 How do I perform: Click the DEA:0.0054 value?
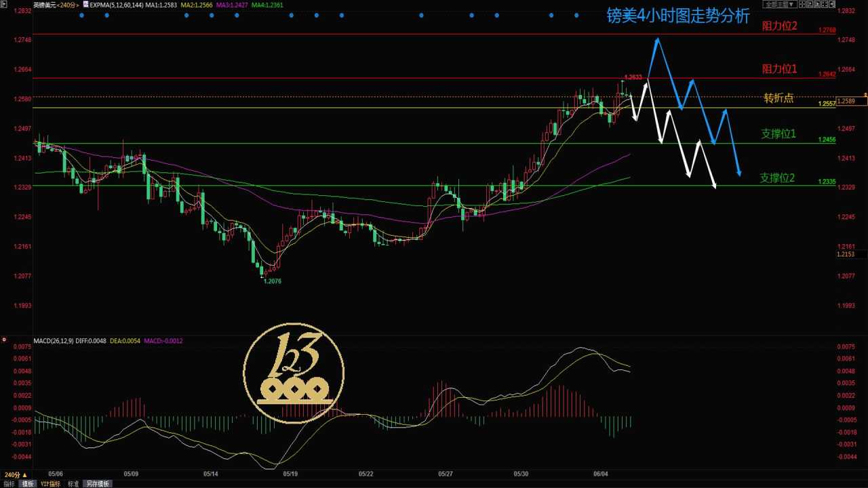point(125,341)
